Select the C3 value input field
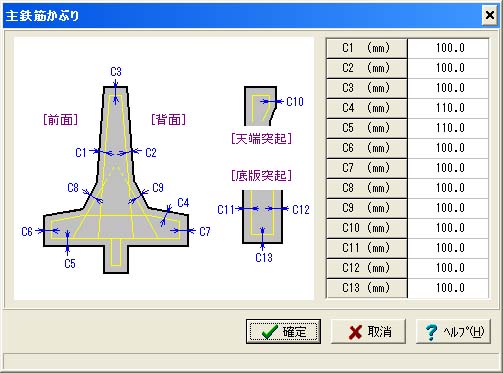Image resolution: width=503 pixels, height=373 pixels. click(448, 88)
